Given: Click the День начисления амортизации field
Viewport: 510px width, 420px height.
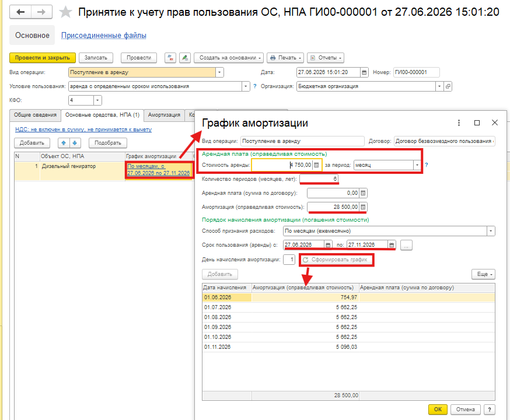Looking at the screenshot, I should point(289,260).
